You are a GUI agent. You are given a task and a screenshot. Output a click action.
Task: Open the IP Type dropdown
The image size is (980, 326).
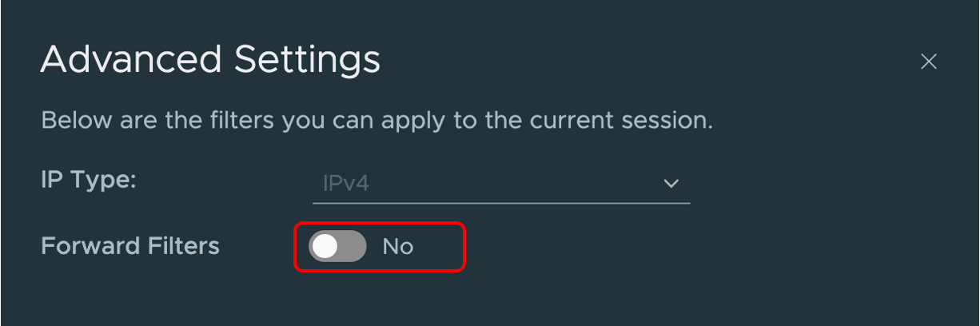click(x=500, y=184)
